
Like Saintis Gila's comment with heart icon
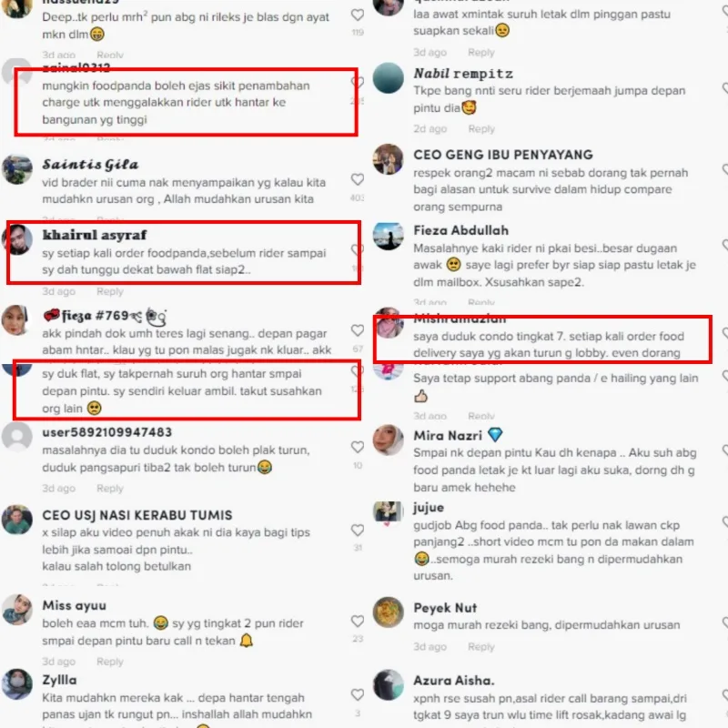[357, 179]
